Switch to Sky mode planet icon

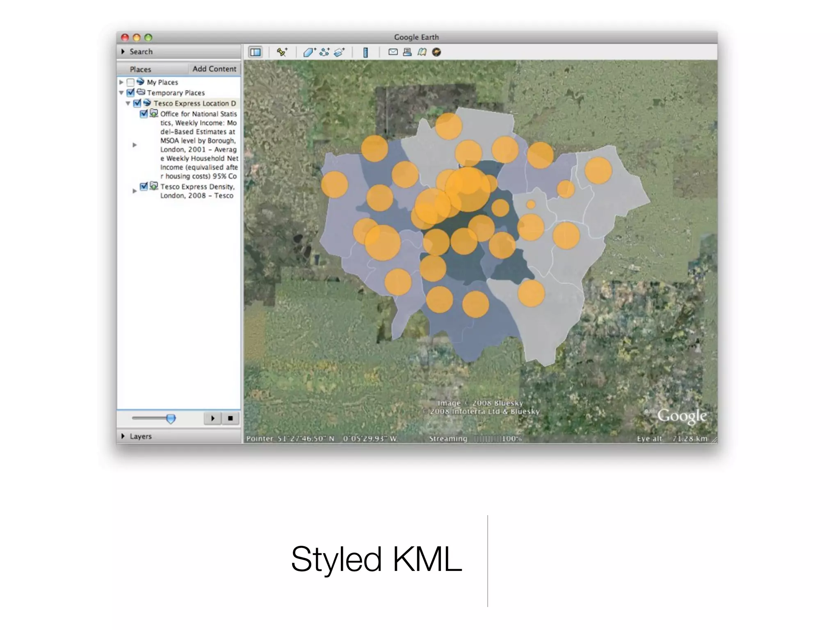(x=436, y=52)
